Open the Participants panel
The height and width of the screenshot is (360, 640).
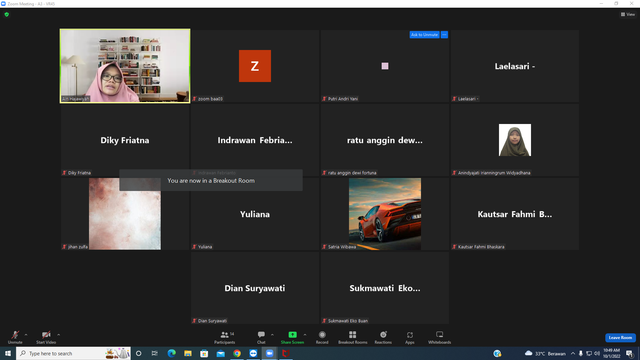pos(224,337)
